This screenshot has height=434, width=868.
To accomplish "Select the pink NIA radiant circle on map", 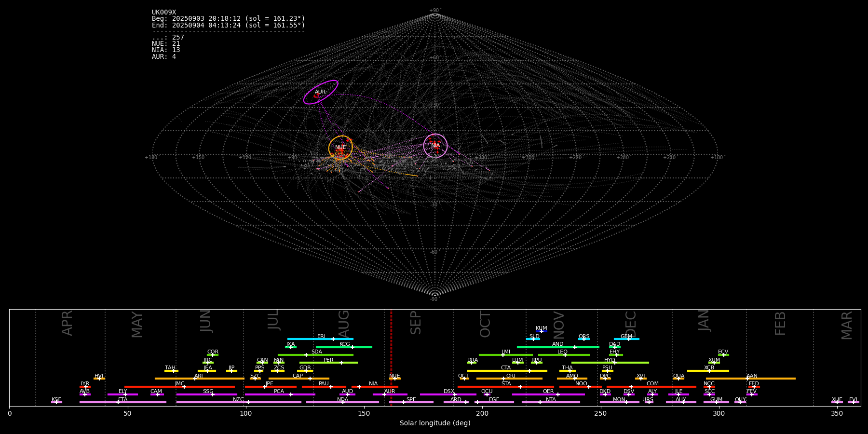I will click(435, 146).
